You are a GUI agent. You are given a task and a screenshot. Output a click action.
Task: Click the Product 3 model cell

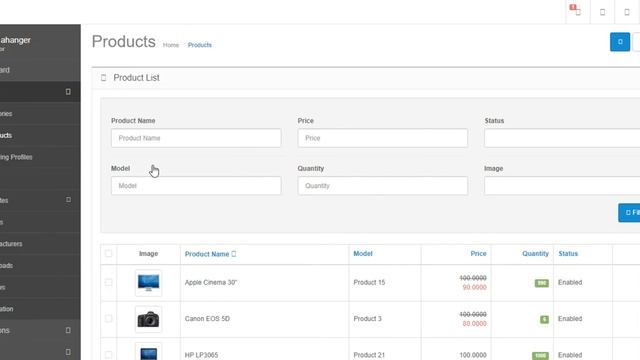[367, 318]
